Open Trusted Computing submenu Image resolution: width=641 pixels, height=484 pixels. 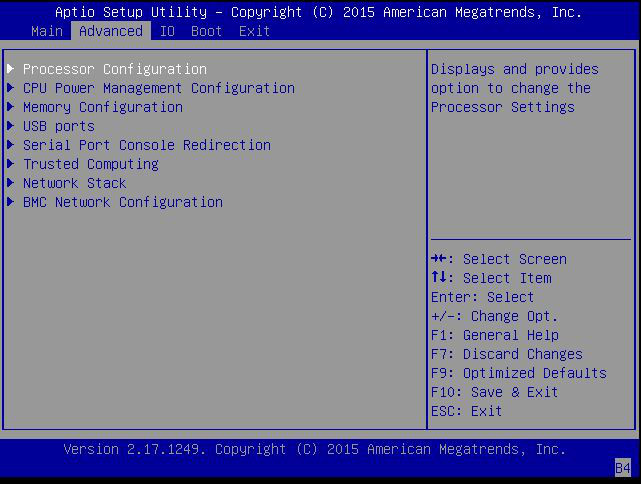(91, 164)
